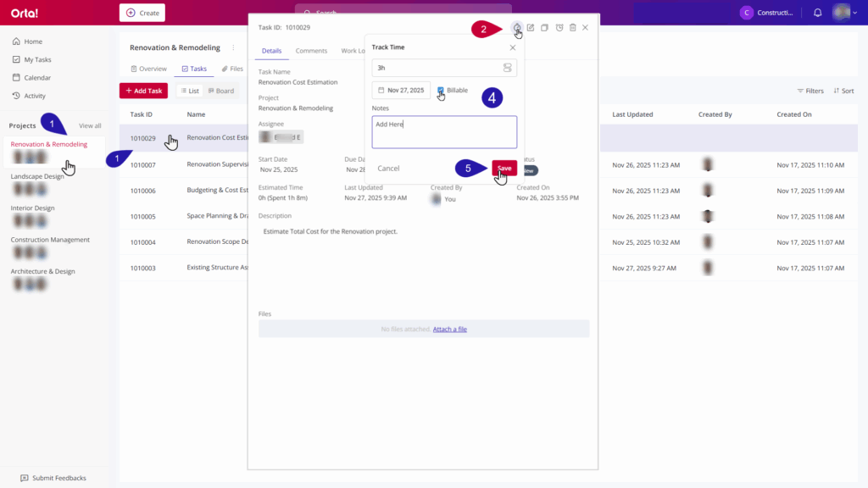Open the Create dropdown button
This screenshot has height=488, width=868.
tap(142, 13)
